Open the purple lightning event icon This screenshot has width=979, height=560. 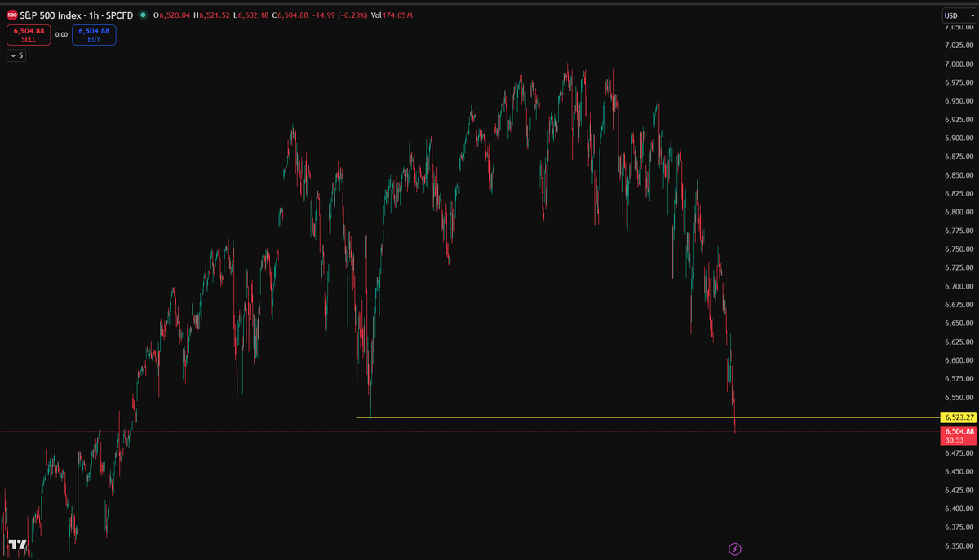click(734, 549)
